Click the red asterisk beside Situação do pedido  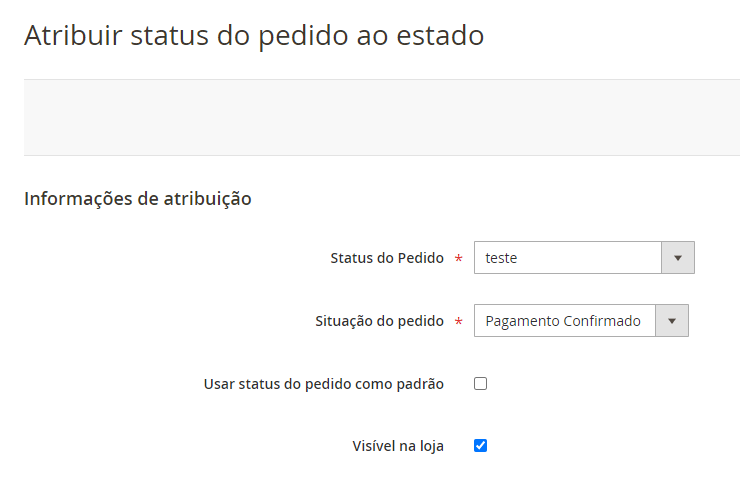458,322
